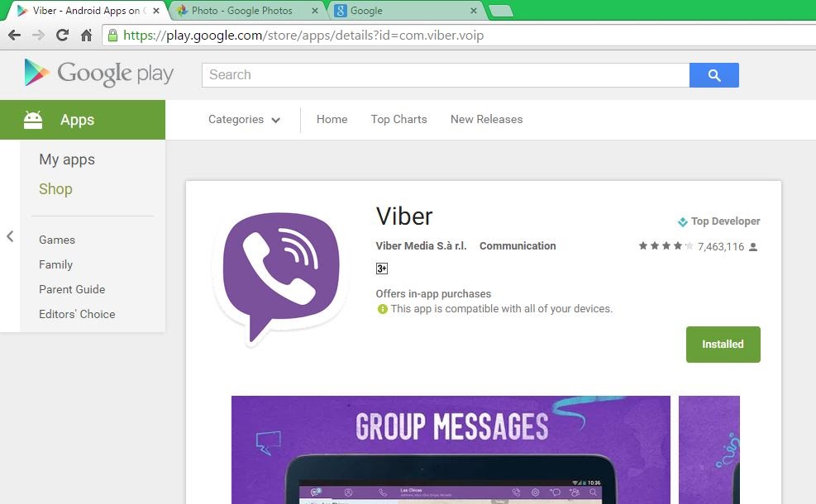
Task: Open Editors' Choice
Action: [x=77, y=314]
